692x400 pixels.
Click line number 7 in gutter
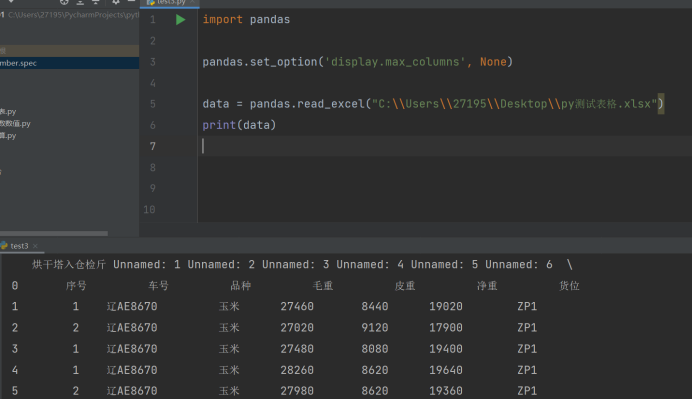coord(153,146)
